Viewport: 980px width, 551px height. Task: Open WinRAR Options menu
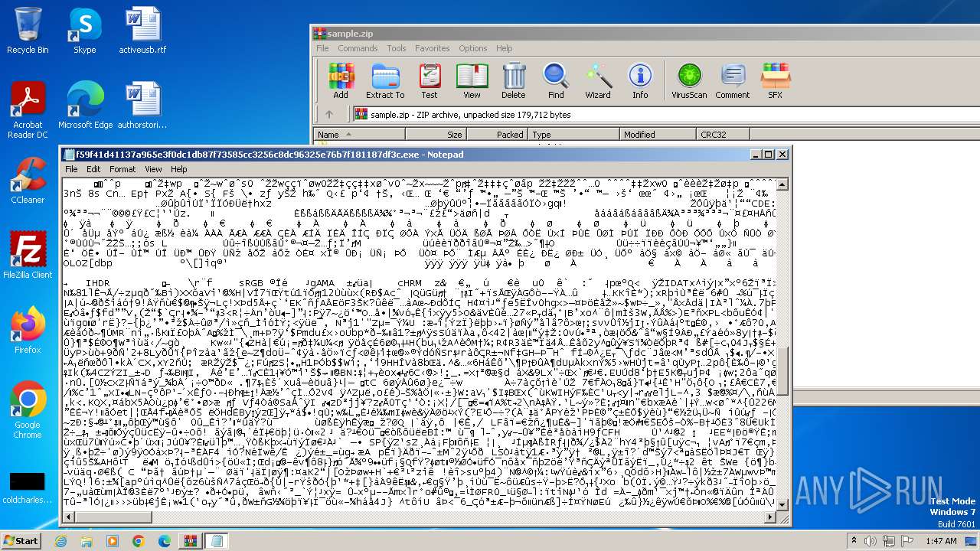point(473,48)
